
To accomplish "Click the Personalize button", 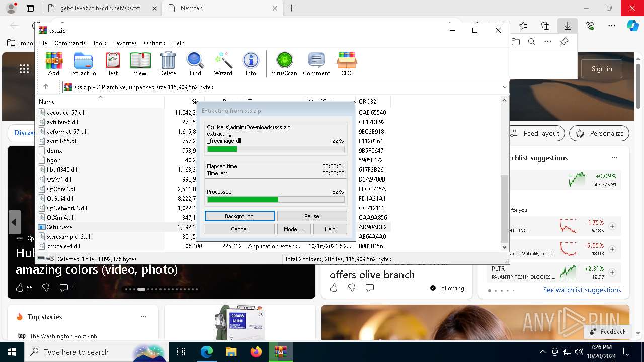I will pos(599,133).
